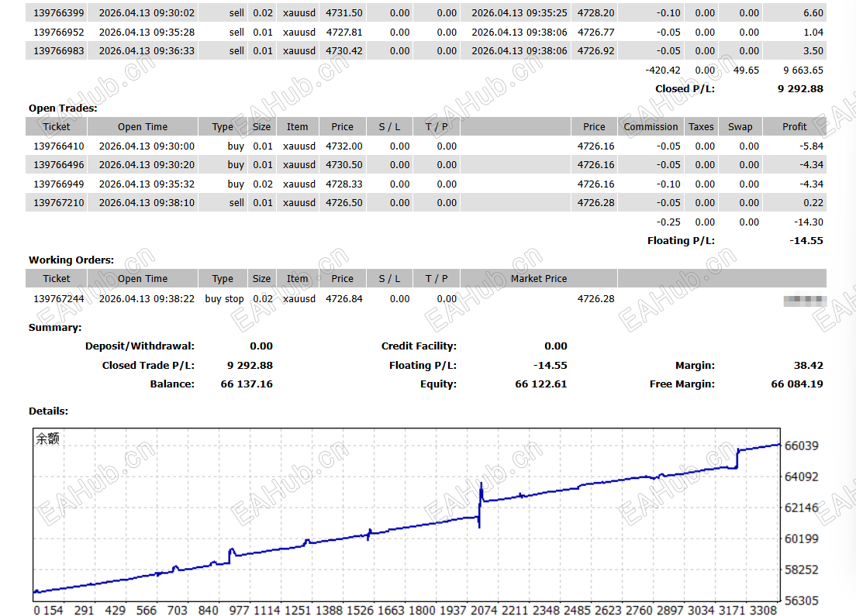The height and width of the screenshot is (616, 856).
Task: Select open time 2026.04.13 09:38:22
Action: (147, 299)
